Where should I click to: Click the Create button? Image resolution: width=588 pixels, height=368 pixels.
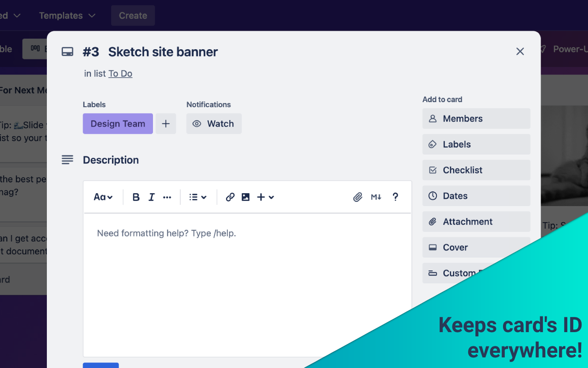tap(133, 15)
